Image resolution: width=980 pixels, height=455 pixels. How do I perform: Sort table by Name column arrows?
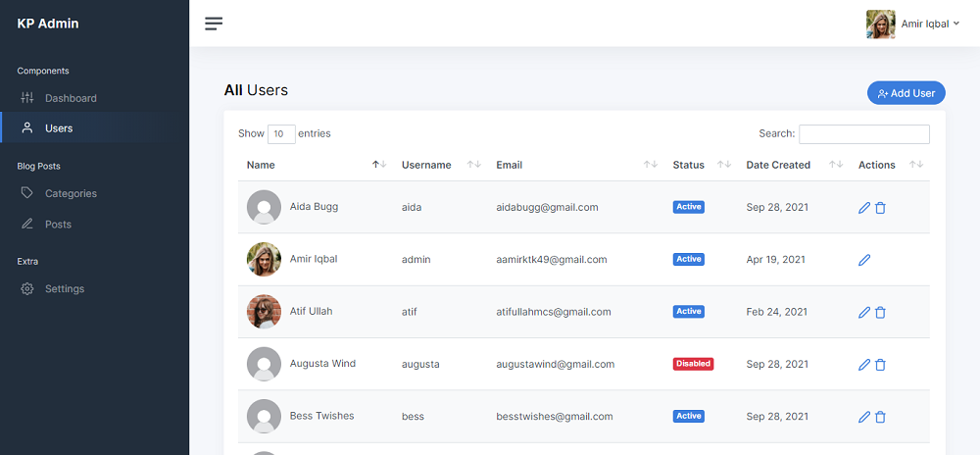click(379, 165)
